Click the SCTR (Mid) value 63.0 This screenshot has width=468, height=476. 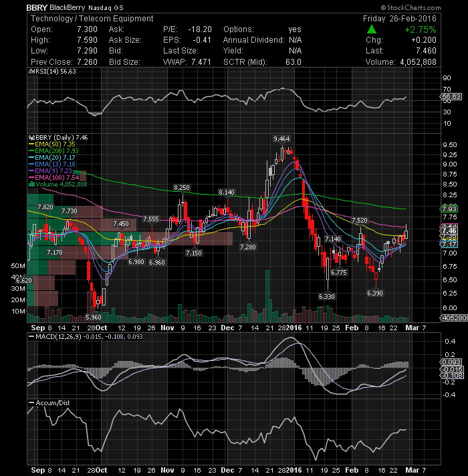294,62
